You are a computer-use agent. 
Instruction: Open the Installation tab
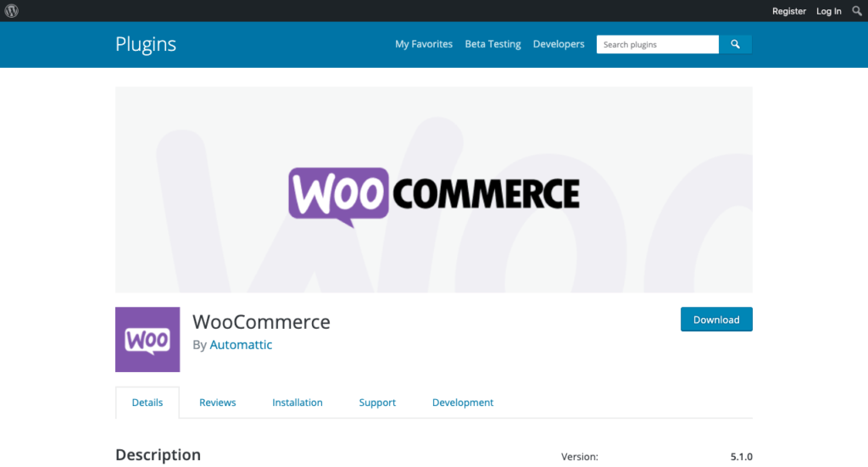pos(298,403)
